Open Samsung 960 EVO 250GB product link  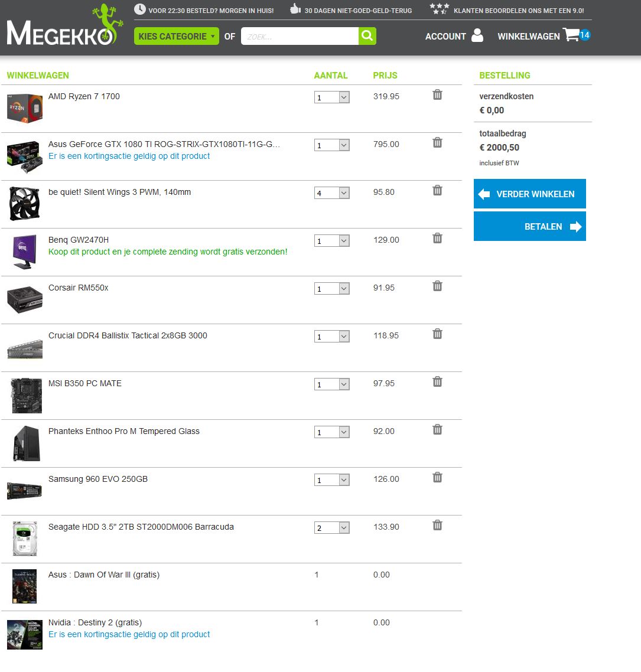tap(97, 479)
